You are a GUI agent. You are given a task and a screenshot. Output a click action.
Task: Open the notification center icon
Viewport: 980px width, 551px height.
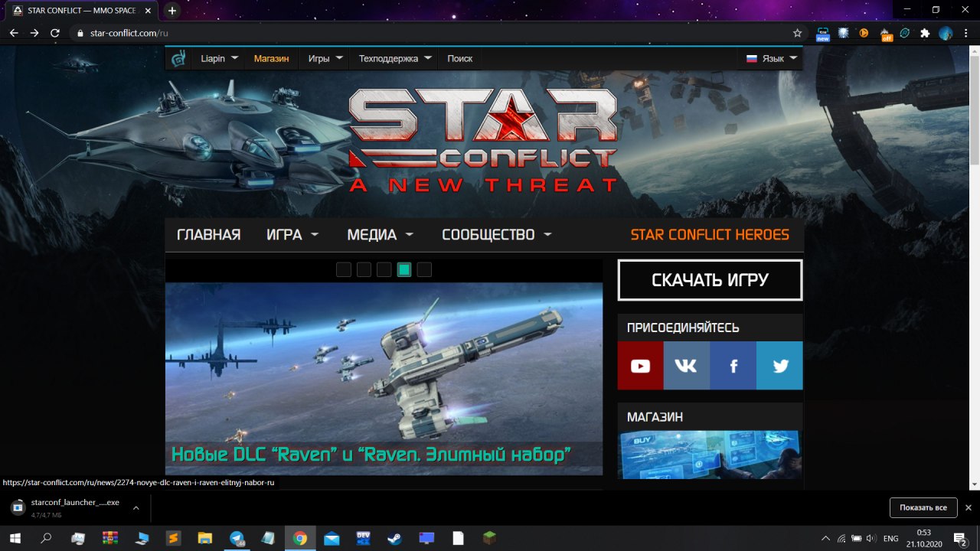959,539
